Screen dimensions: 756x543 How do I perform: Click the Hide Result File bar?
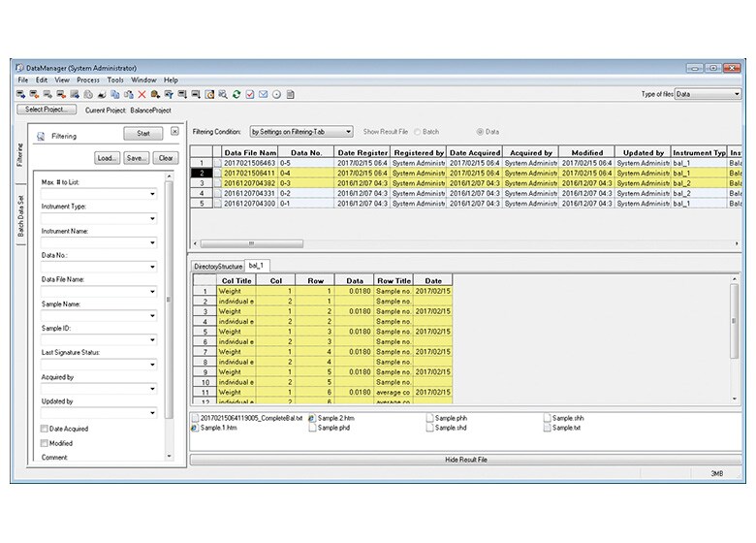click(x=466, y=460)
